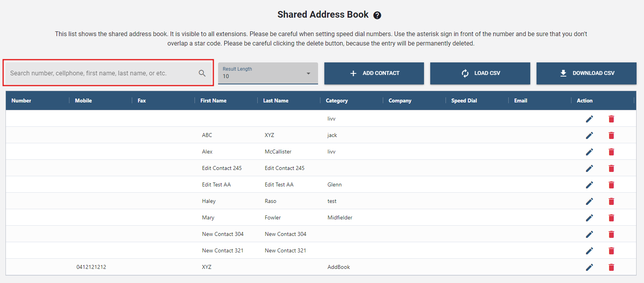Open the Result Length dropdown
Viewport: 644px width, 283px height.
268,73
